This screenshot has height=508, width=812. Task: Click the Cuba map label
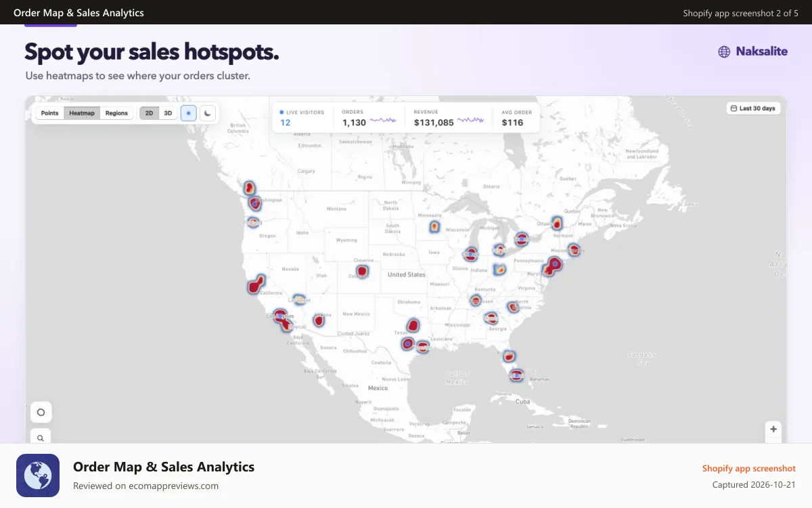point(522,402)
